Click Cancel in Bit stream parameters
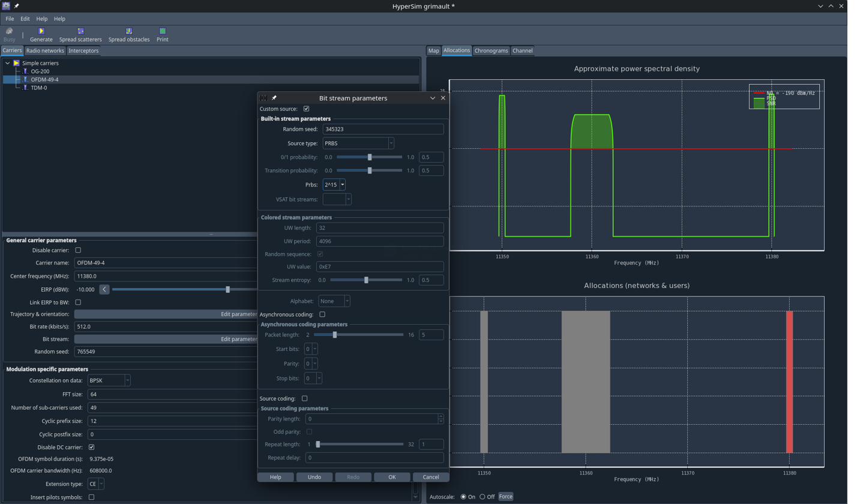 click(431, 477)
